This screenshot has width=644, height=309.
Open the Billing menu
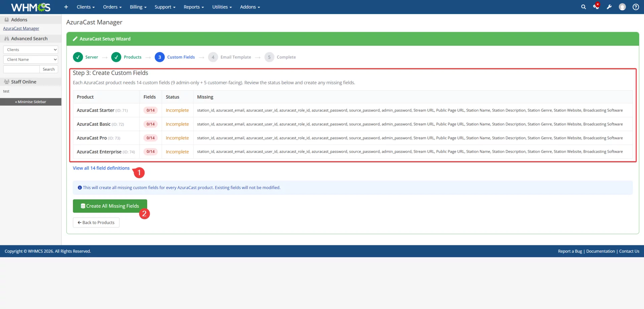point(138,7)
